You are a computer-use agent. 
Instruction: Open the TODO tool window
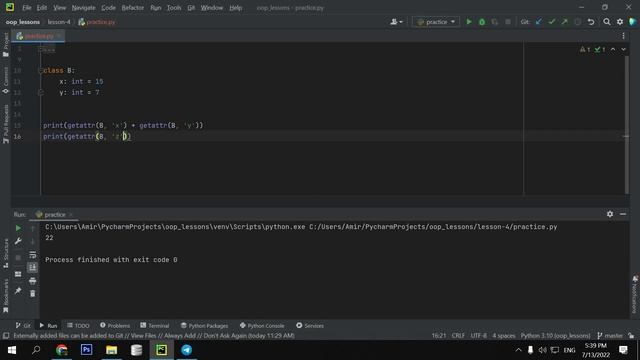point(78,325)
